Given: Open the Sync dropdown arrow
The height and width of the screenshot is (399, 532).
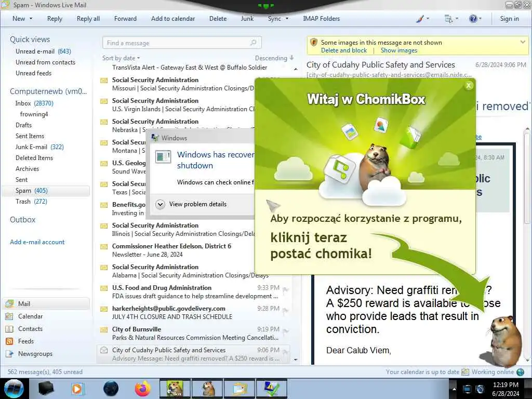Looking at the screenshot, I should [287, 19].
